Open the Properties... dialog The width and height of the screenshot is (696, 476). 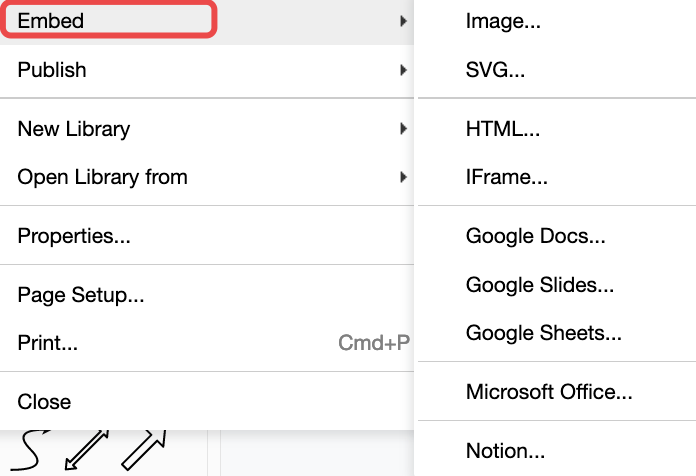pos(74,237)
